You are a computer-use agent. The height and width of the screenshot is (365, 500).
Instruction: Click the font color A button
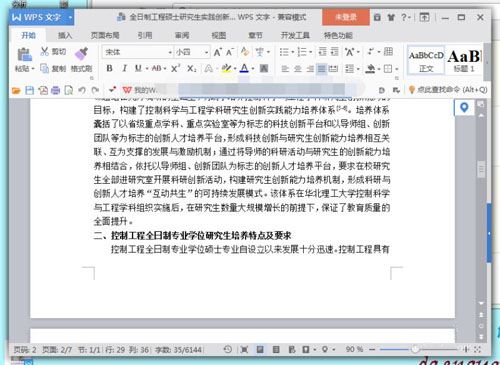244,69
